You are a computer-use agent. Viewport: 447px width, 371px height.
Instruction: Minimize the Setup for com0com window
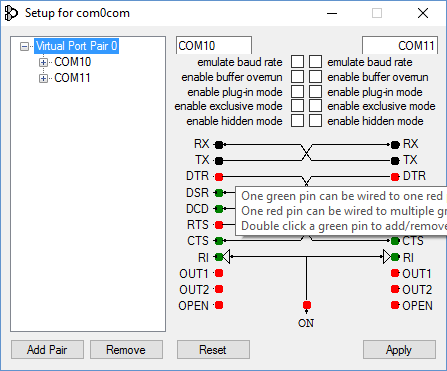click(332, 13)
